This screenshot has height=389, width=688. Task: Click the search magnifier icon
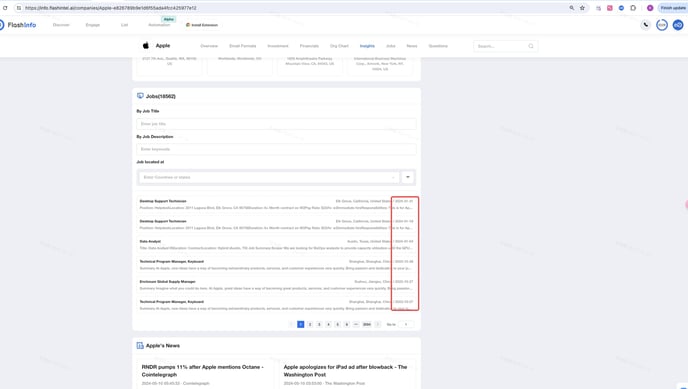(530, 46)
